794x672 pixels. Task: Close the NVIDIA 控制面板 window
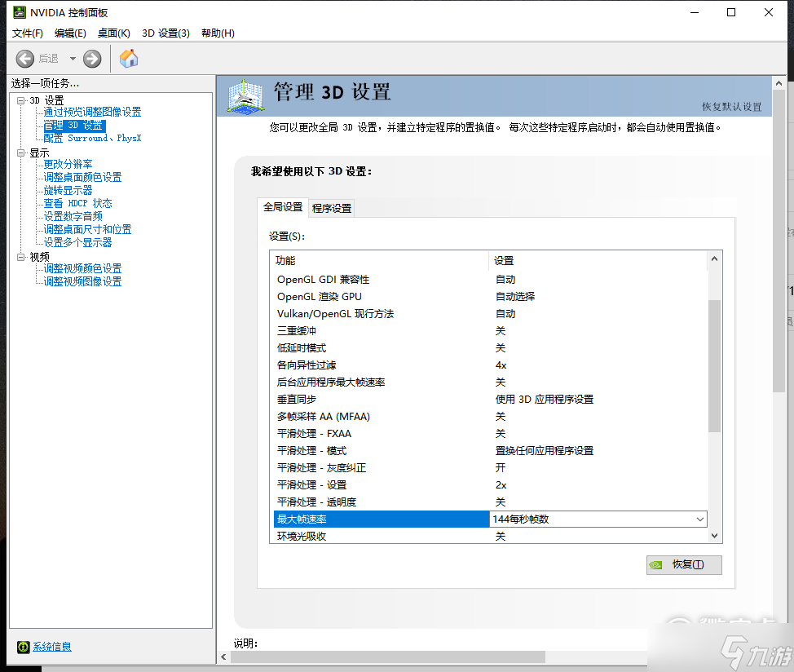tap(769, 13)
